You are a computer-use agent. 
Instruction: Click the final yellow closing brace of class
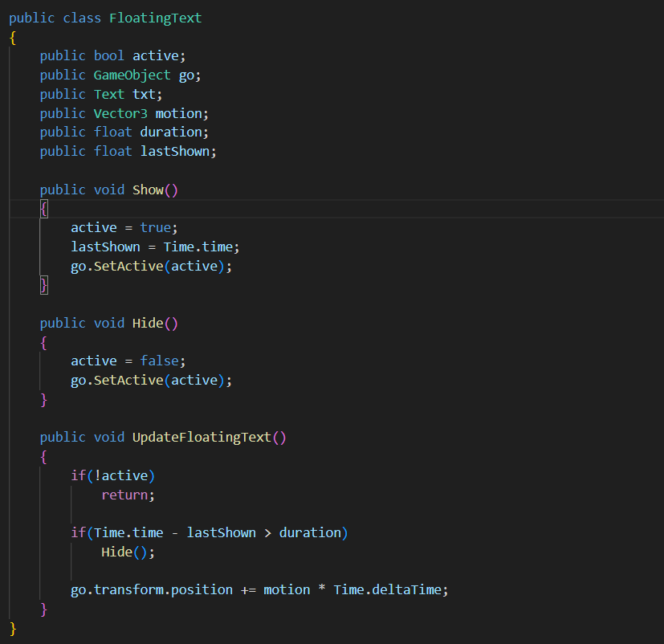[x=13, y=629]
